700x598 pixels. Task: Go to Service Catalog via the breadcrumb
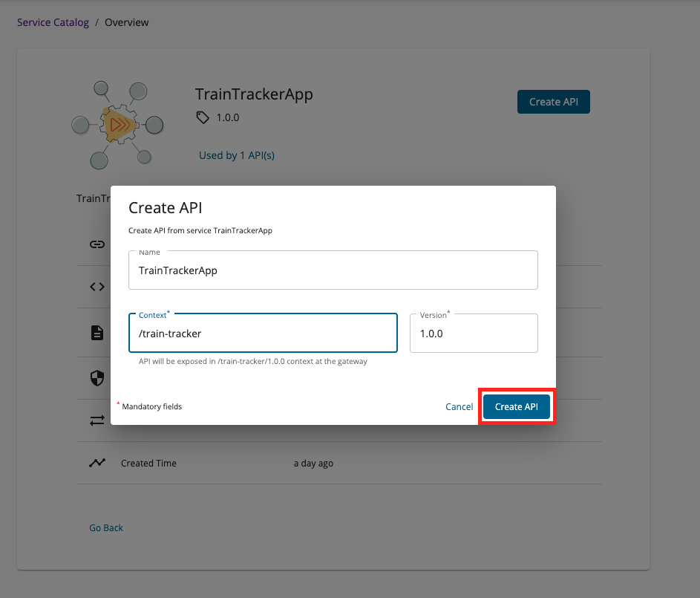(53, 22)
